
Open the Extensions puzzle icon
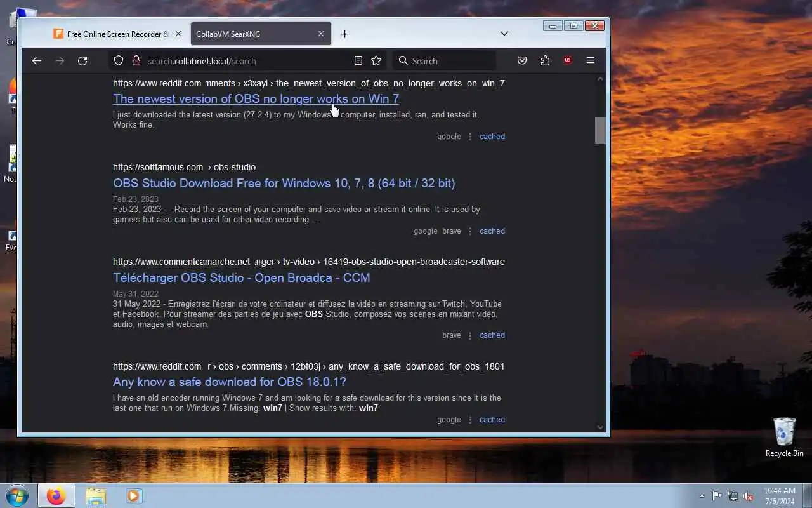point(545,61)
